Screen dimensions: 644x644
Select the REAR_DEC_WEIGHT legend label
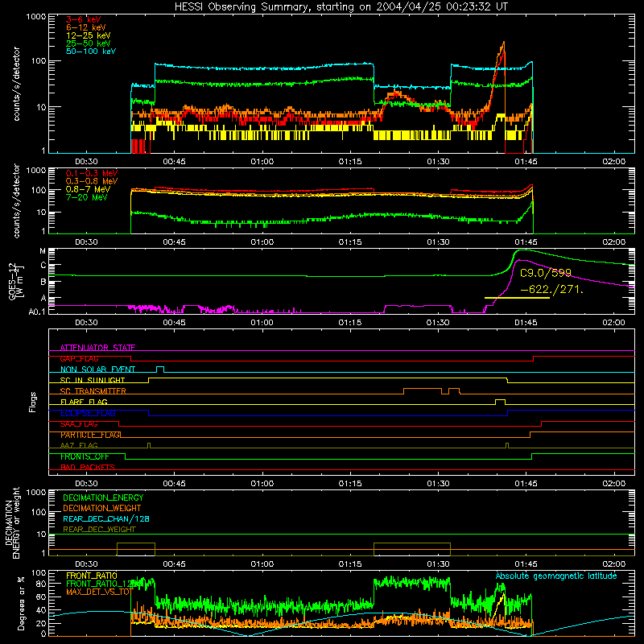tap(99, 530)
